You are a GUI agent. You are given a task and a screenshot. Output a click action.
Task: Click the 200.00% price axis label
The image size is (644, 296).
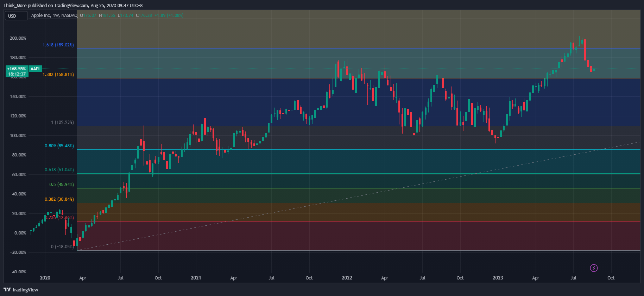pos(18,38)
